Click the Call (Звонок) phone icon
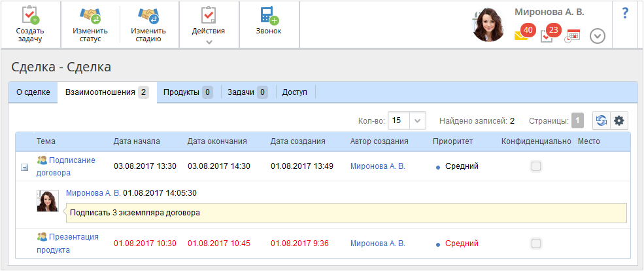 (269, 16)
